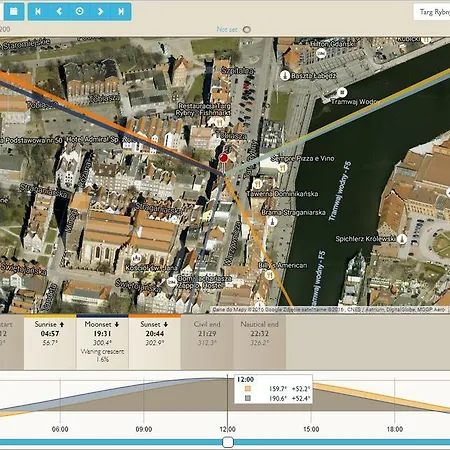Jump to last event with skip-forward icon
The height and width of the screenshot is (450, 450).
pos(121,11)
